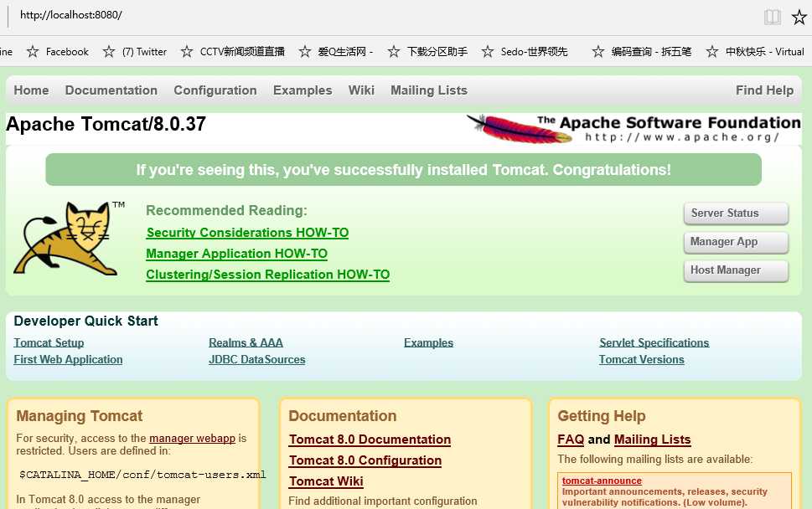812x509 pixels.
Task: Click the Apache Tomcat/8.0.37 heading
Action: pos(106,124)
